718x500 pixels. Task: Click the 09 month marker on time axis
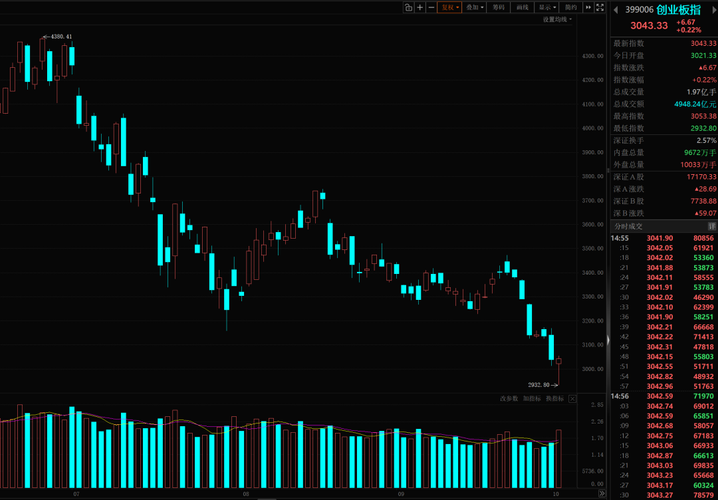[402, 494]
